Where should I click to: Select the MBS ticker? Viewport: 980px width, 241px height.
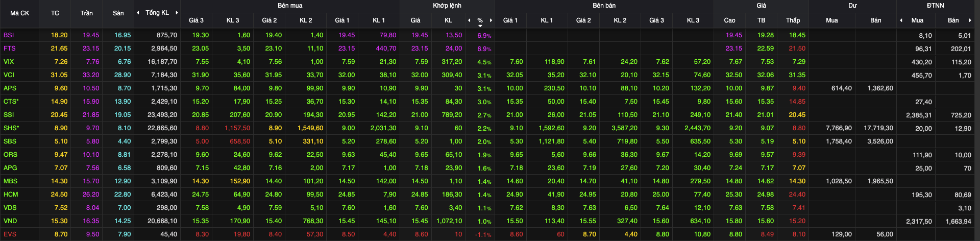(x=10, y=181)
